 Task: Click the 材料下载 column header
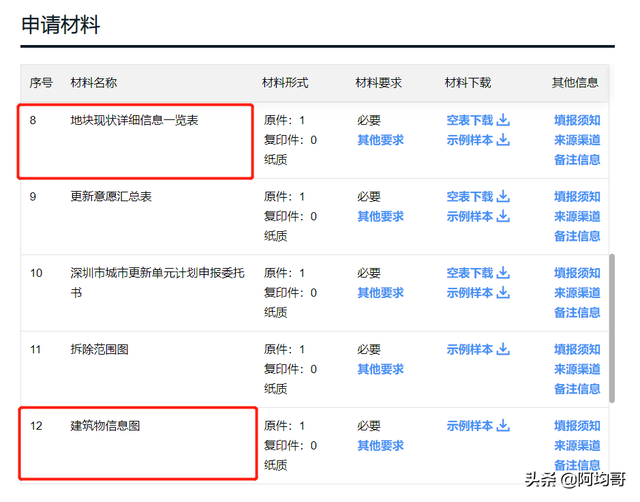click(468, 82)
